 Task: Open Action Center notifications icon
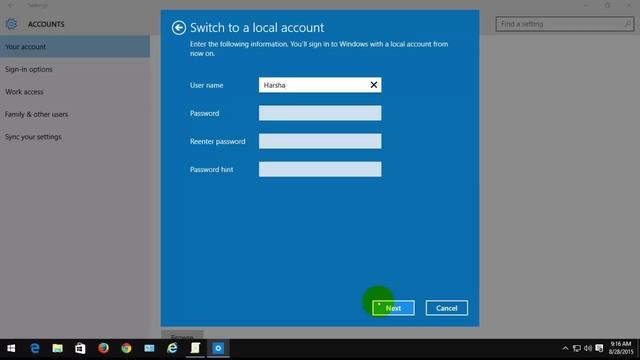pos(599,348)
